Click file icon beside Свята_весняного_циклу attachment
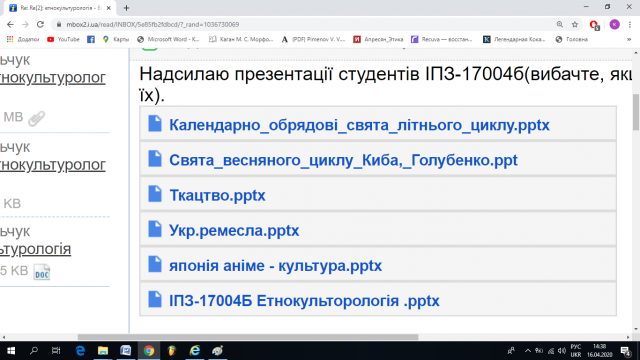Image resolution: width=640 pixels, height=360 pixels. 155,159
